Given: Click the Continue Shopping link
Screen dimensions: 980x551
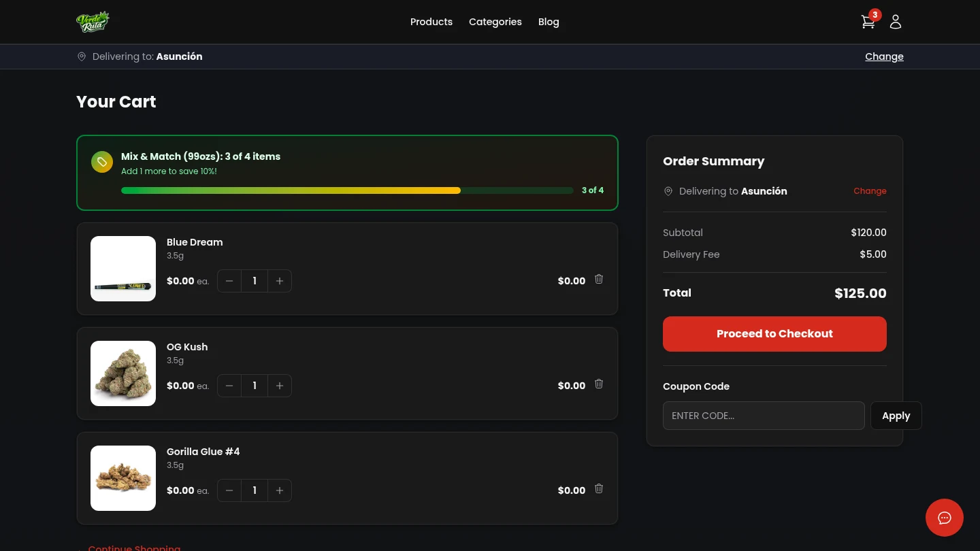Looking at the screenshot, I should (x=134, y=548).
